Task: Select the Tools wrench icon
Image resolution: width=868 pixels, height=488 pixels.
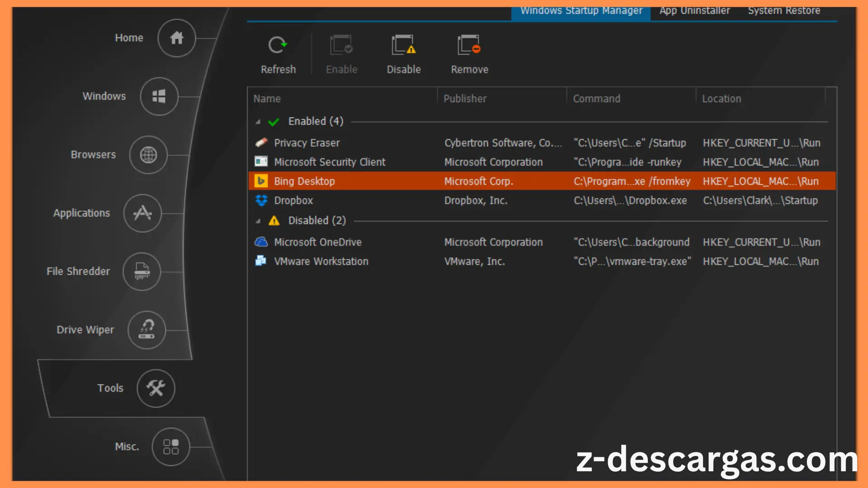Action: point(156,388)
